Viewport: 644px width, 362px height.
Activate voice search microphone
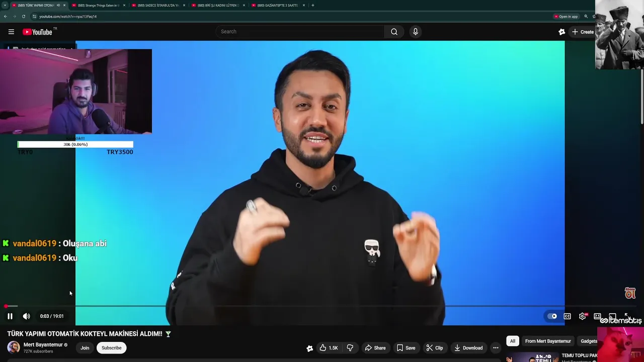coord(415,32)
